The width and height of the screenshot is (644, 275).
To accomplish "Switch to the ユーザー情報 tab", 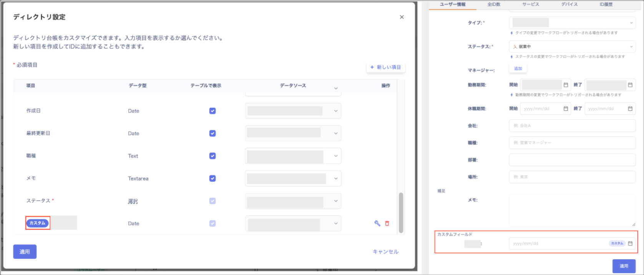I will pyautogui.click(x=453, y=4).
